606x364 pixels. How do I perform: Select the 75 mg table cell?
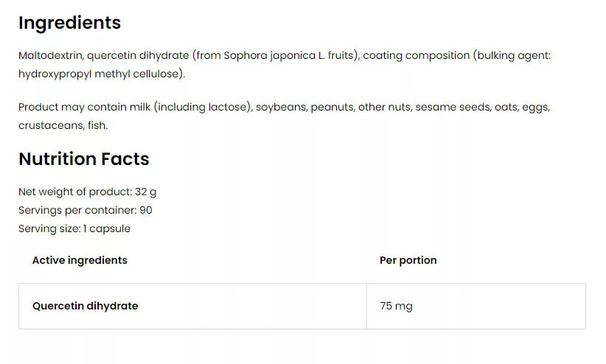(x=476, y=306)
